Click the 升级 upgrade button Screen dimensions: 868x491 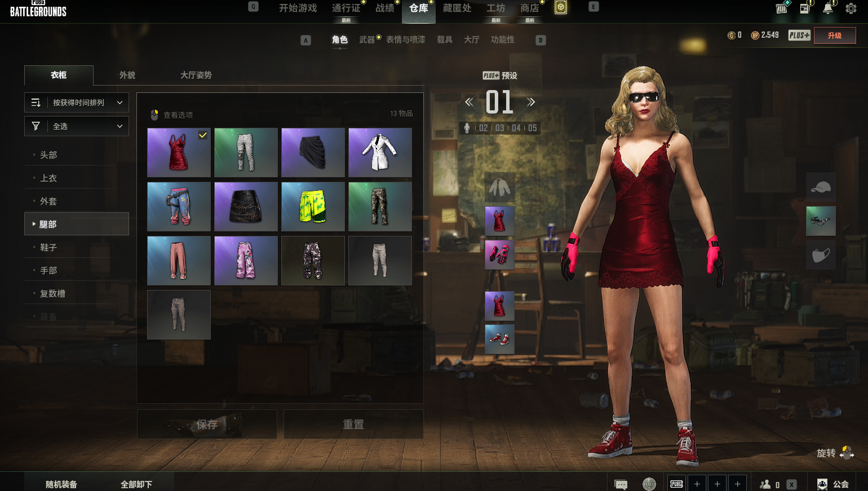point(835,35)
